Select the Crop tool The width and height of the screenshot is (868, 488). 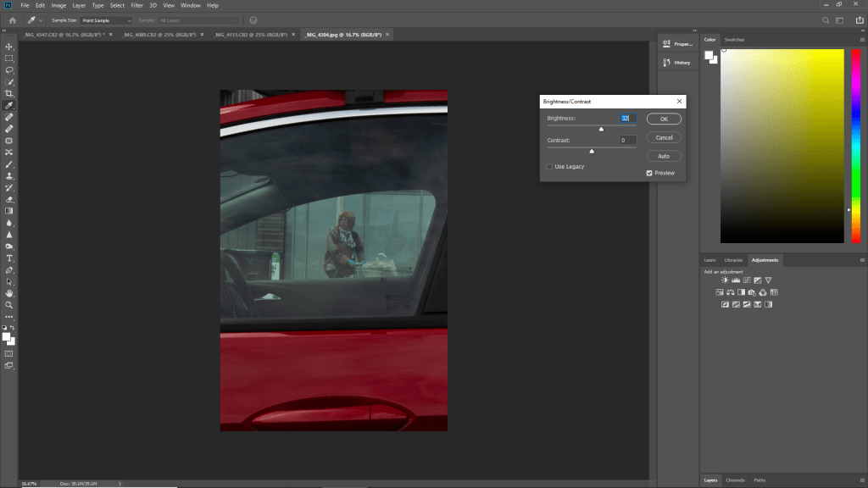9,93
